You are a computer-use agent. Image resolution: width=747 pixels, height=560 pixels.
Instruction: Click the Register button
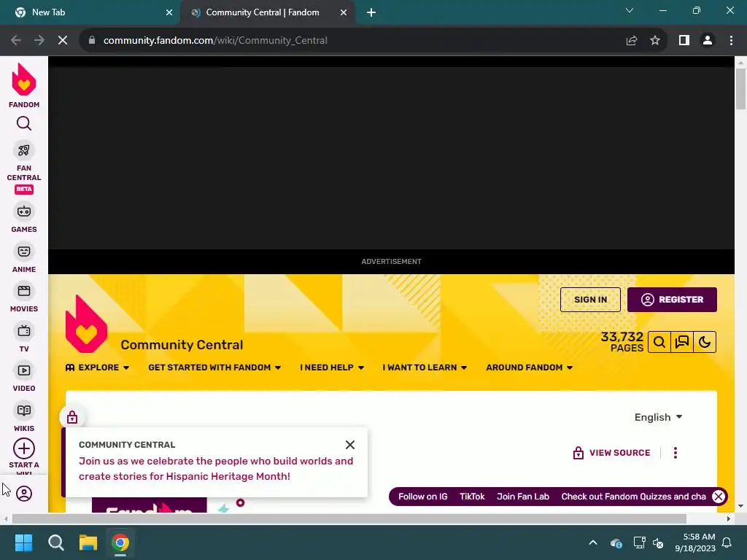click(x=672, y=300)
